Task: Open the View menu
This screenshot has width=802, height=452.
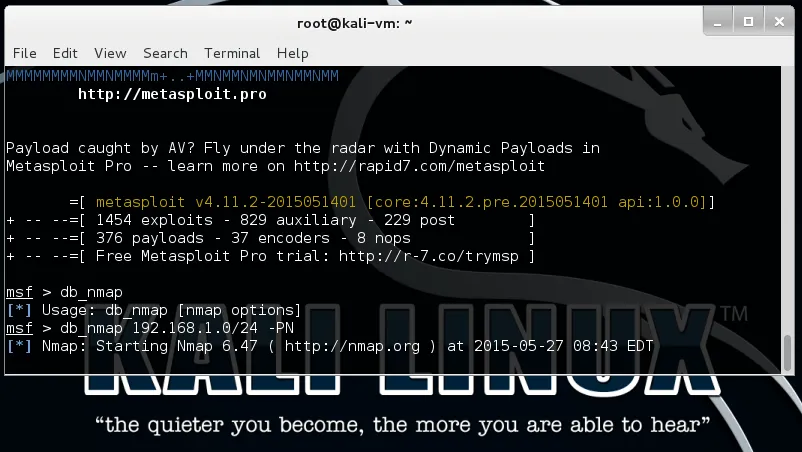Action: (x=110, y=53)
